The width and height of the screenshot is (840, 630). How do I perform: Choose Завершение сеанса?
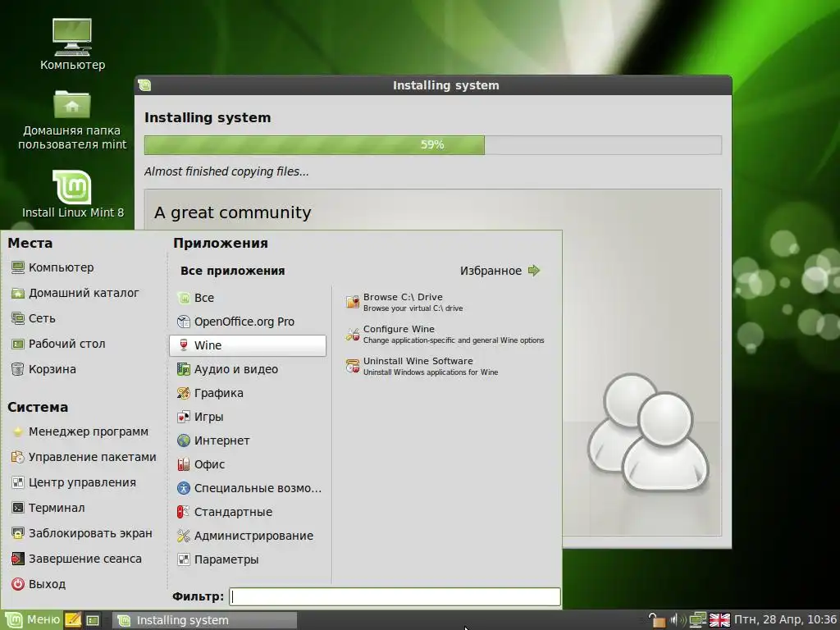76,559
